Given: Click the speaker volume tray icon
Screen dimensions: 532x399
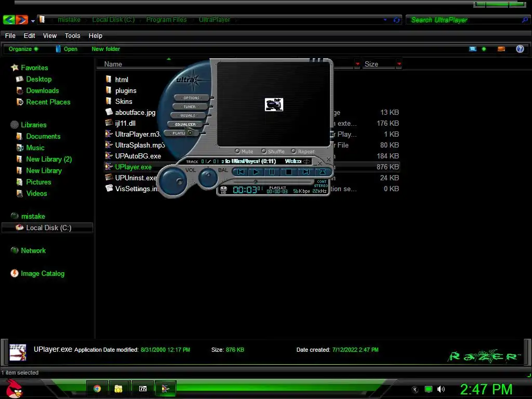Looking at the screenshot, I should pyautogui.click(x=441, y=389).
